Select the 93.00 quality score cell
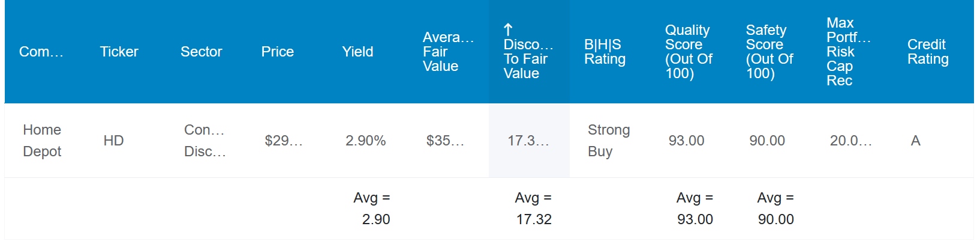 click(686, 141)
